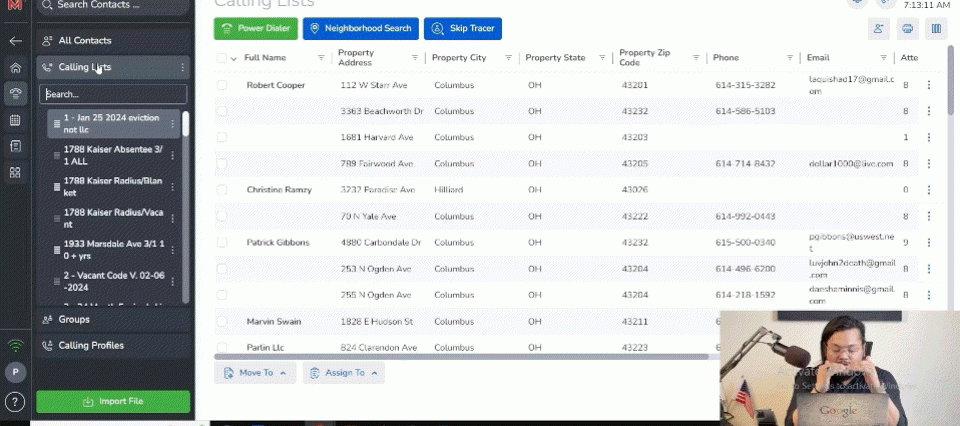Click the help question mark icon
Viewport: 960px width, 426px height.
coord(15,402)
